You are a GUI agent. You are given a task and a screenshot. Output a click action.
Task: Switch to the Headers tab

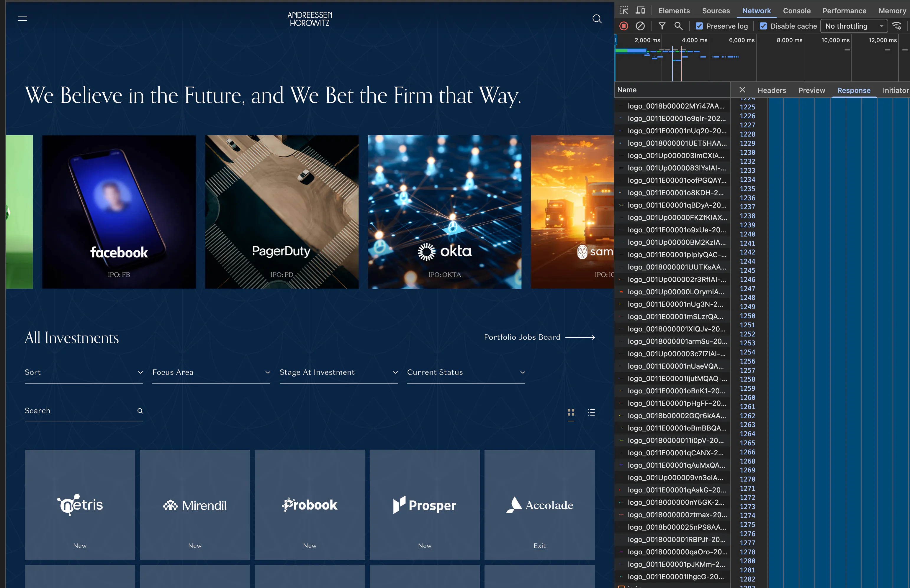(x=772, y=90)
